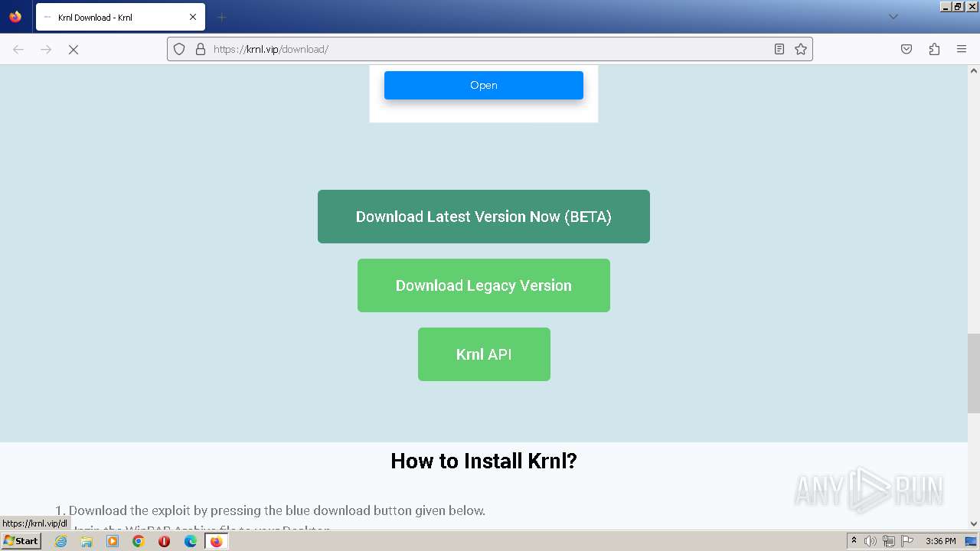Click the Firefox logo icon in title bar
Image resolution: width=980 pixels, height=551 pixels.
pos(15,17)
